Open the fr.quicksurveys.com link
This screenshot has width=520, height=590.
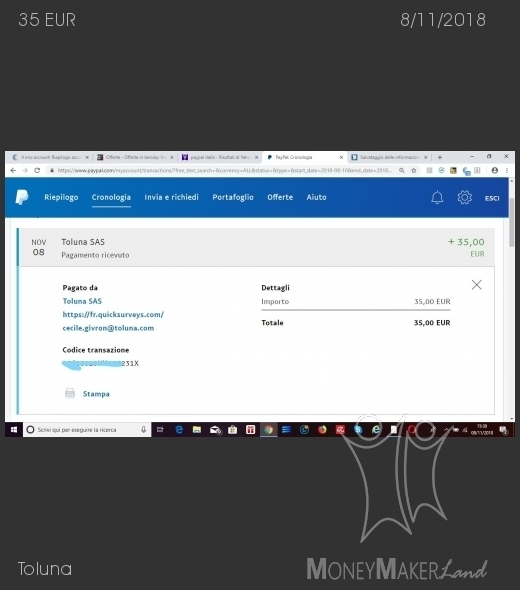pyautogui.click(x=113, y=315)
